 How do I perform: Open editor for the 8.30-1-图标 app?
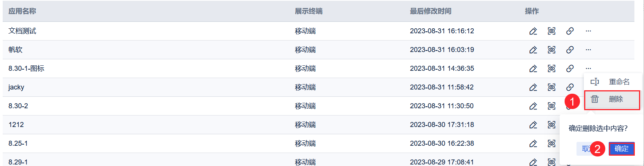pyautogui.click(x=533, y=68)
